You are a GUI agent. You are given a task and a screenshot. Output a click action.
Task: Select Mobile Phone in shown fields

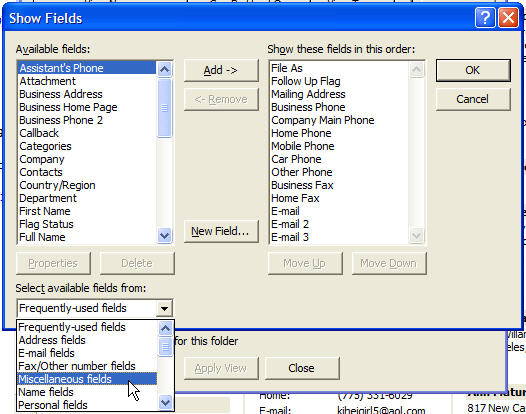(339, 146)
